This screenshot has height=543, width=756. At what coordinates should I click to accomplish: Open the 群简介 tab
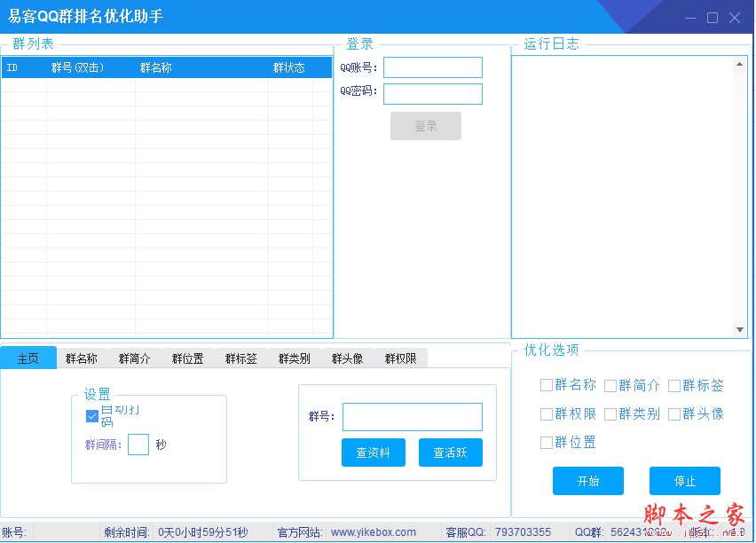click(x=135, y=358)
